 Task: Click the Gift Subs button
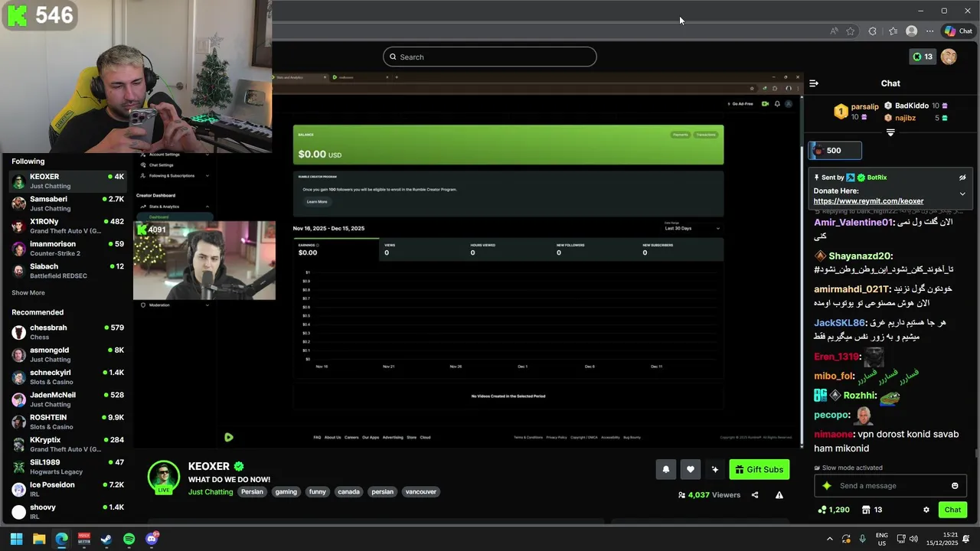coord(759,469)
